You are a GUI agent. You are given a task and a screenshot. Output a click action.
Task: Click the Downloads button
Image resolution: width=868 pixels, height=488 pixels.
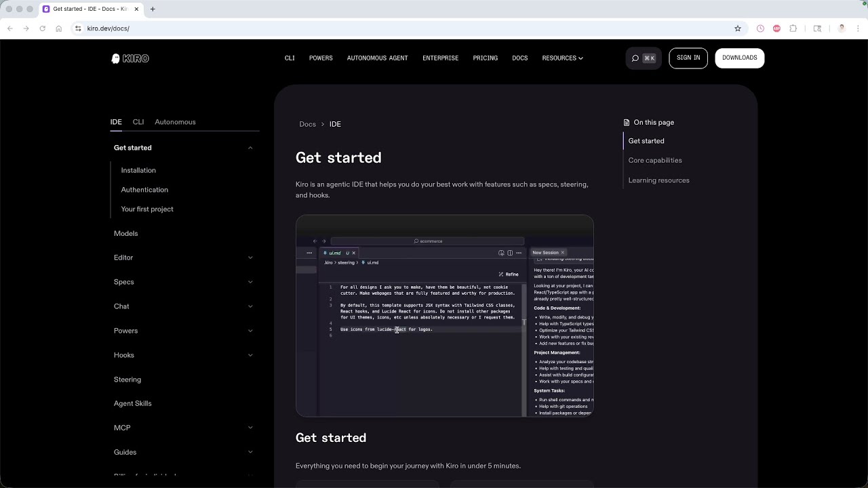[739, 58]
